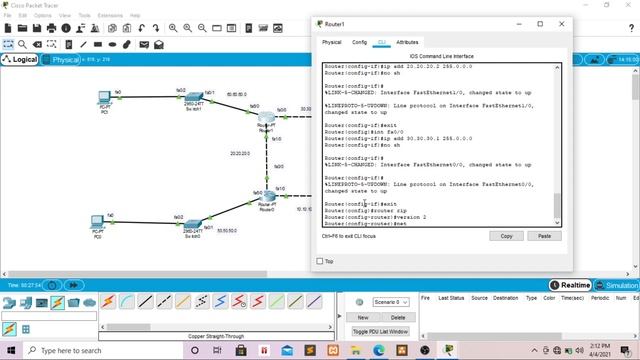The width and height of the screenshot is (640, 360).
Task: Select the End Devices category icon
Action: click(25, 303)
